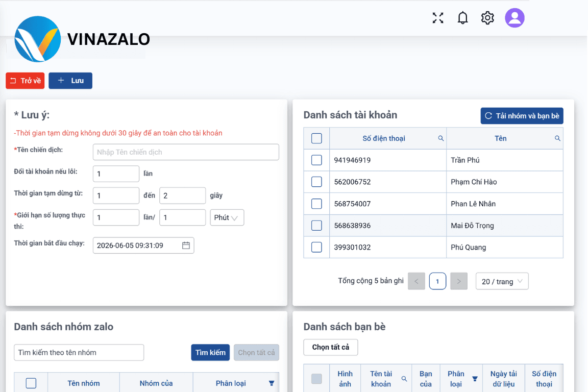Select all groups header checkbox
588x392 pixels.
(x=31, y=383)
